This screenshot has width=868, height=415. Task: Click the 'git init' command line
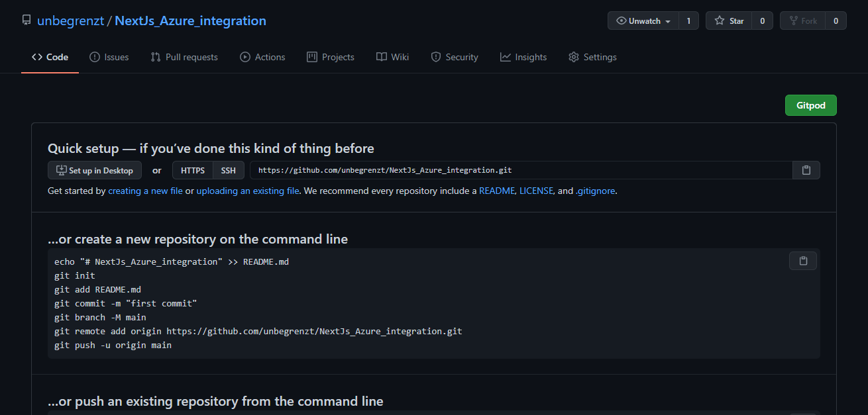pos(75,275)
